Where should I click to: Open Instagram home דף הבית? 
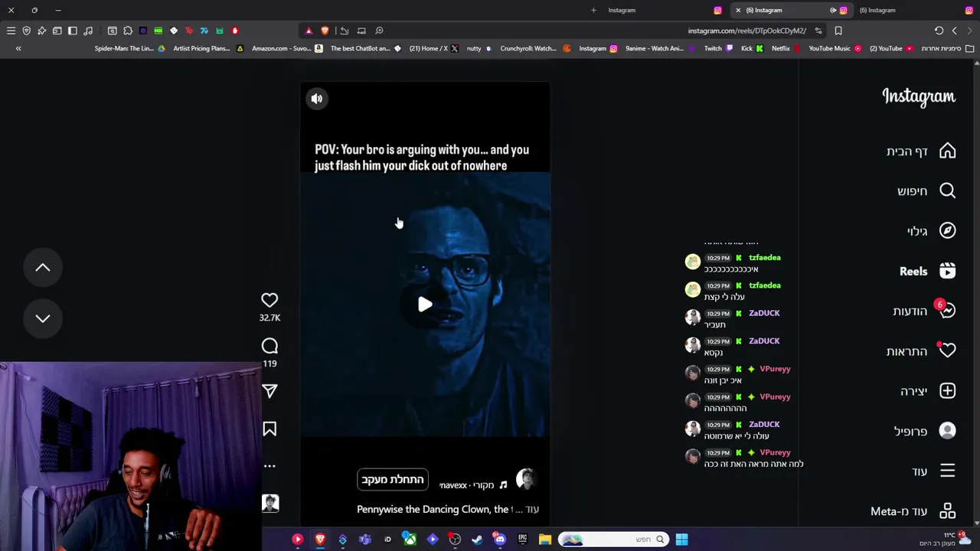click(921, 151)
